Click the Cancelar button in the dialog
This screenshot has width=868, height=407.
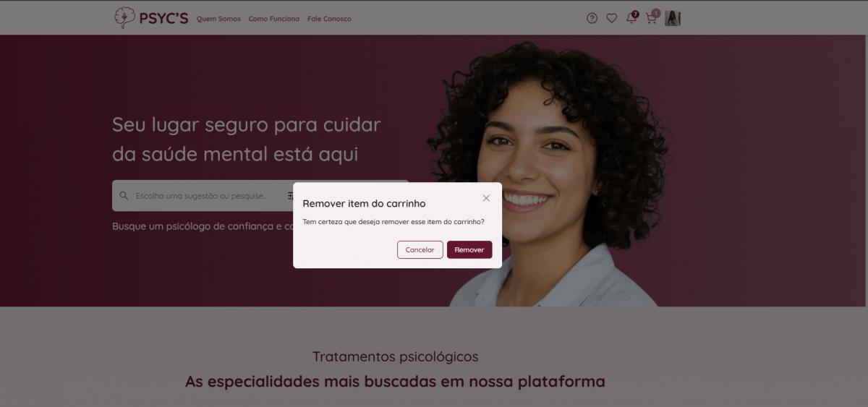(x=420, y=249)
